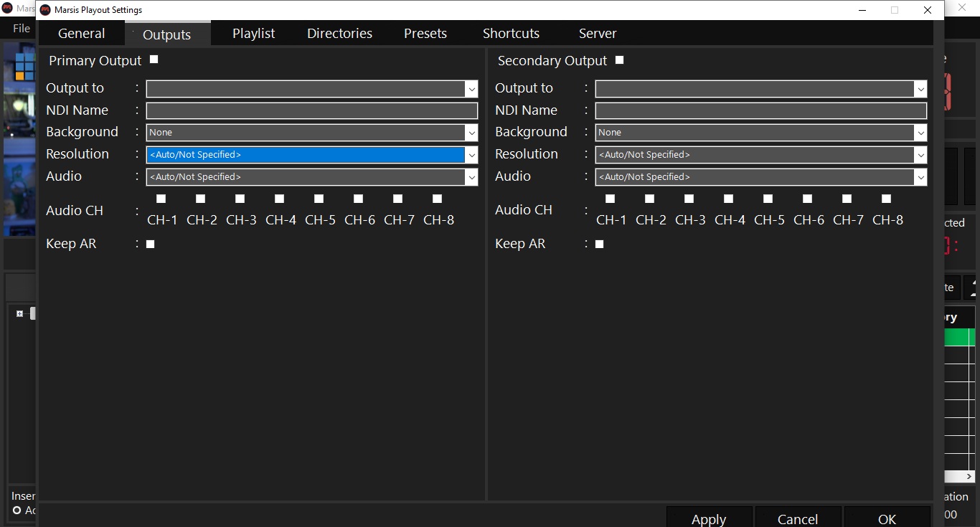Check Primary CH-1 audio channel
Viewport: 980px width, 527px height.
pyautogui.click(x=161, y=199)
